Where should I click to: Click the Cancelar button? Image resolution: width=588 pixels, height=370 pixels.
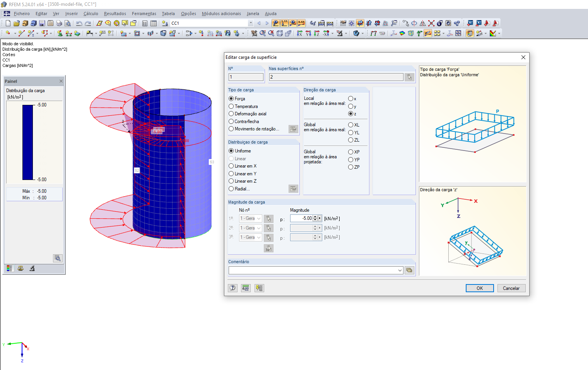511,288
